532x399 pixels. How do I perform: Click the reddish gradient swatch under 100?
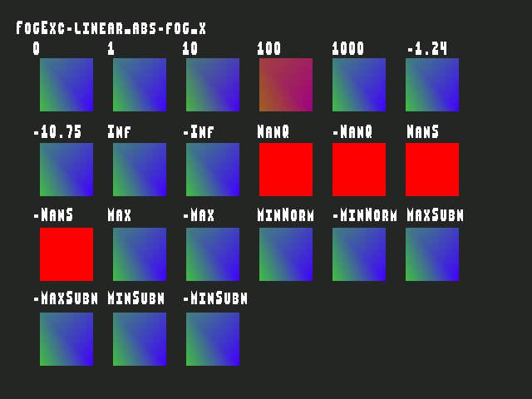click(x=286, y=85)
